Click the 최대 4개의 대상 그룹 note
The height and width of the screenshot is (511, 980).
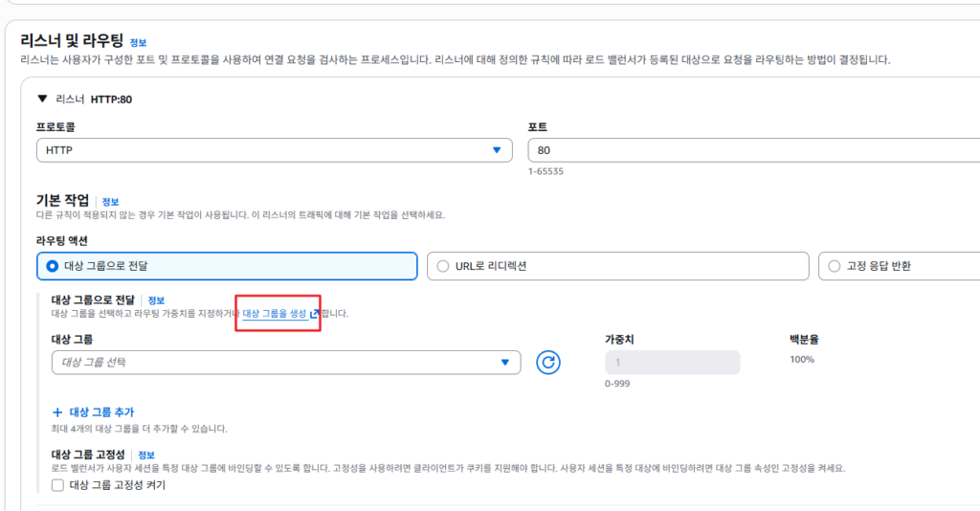(140, 429)
